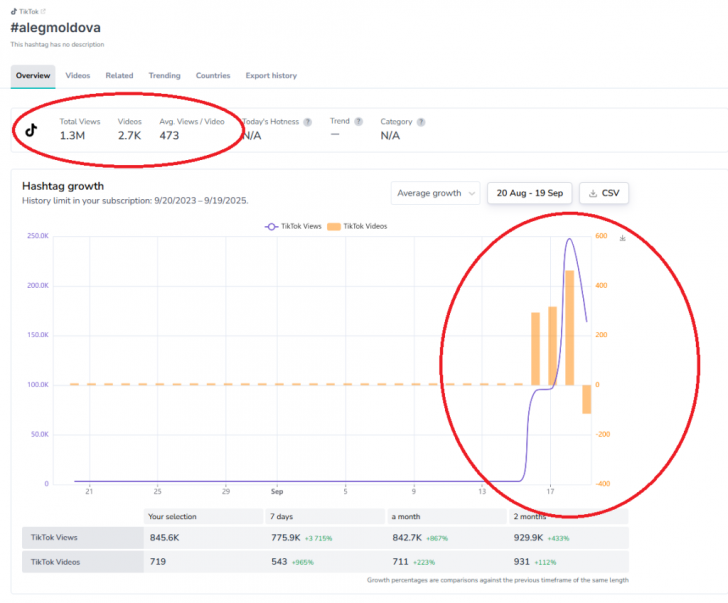Viewport: 728px width, 603px height.
Task: Switch to the Videos tab
Action: click(x=77, y=76)
